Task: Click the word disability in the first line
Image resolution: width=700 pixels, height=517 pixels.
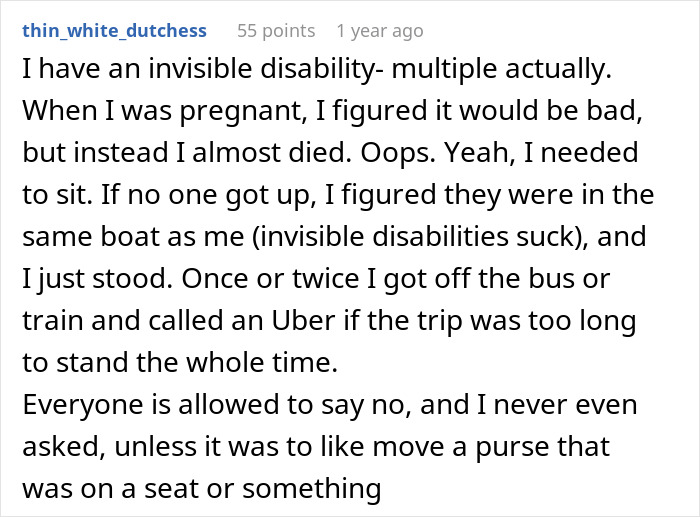Action: (x=321, y=69)
